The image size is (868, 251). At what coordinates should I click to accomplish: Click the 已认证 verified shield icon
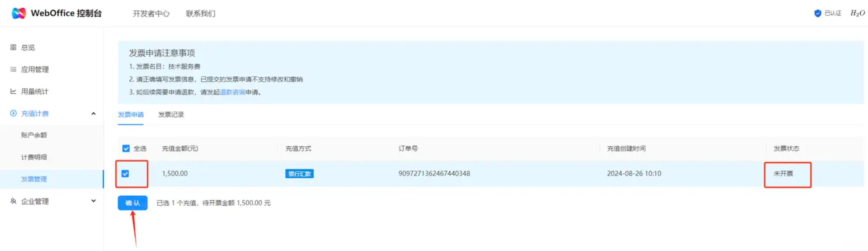[x=817, y=13]
